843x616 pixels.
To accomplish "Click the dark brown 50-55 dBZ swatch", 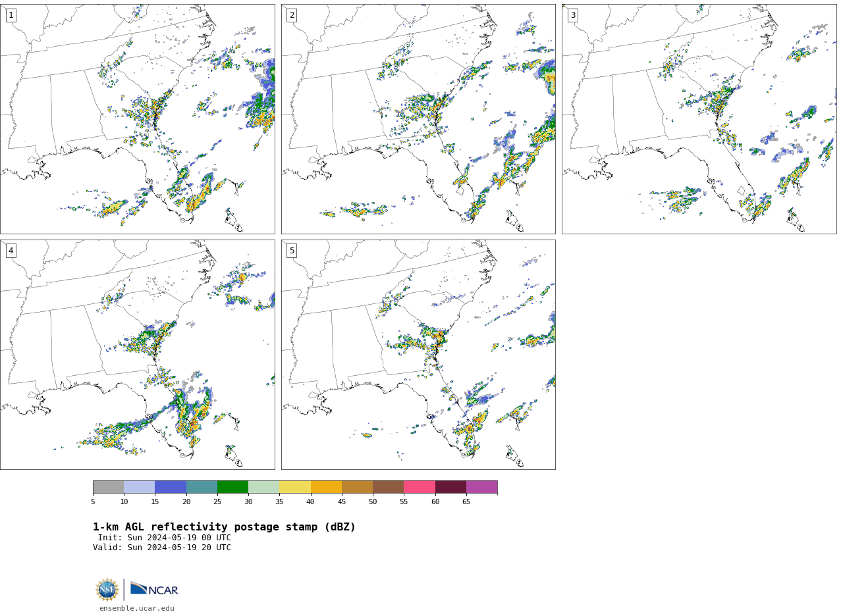I will (x=389, y=487).
